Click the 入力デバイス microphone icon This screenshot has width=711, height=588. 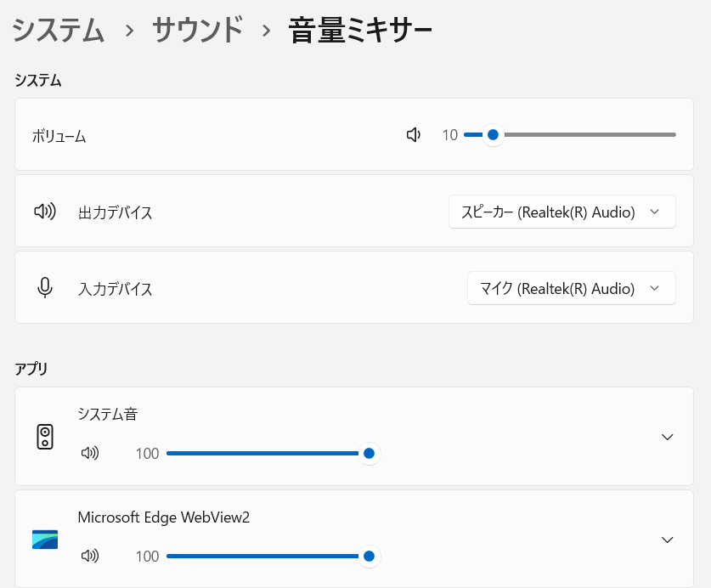45,287
